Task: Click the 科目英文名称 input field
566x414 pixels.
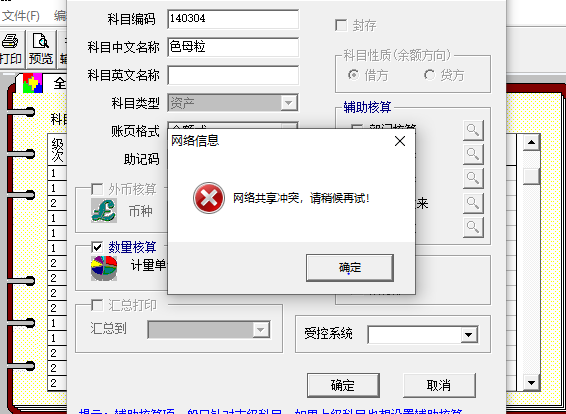Action: (x=233, y=75)
